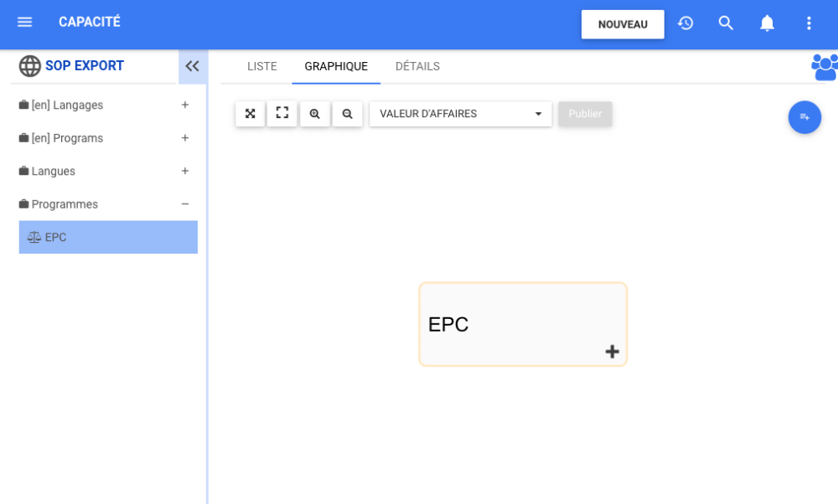
Task: Zoom out of the graph
Action: click(x=347, y=114)
